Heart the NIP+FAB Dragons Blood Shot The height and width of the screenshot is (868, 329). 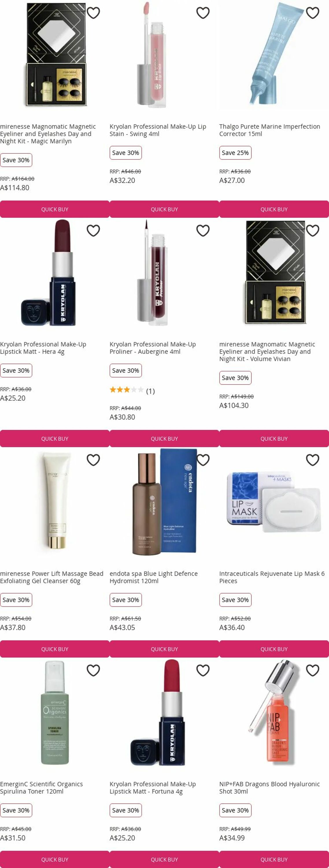[313, 670]
